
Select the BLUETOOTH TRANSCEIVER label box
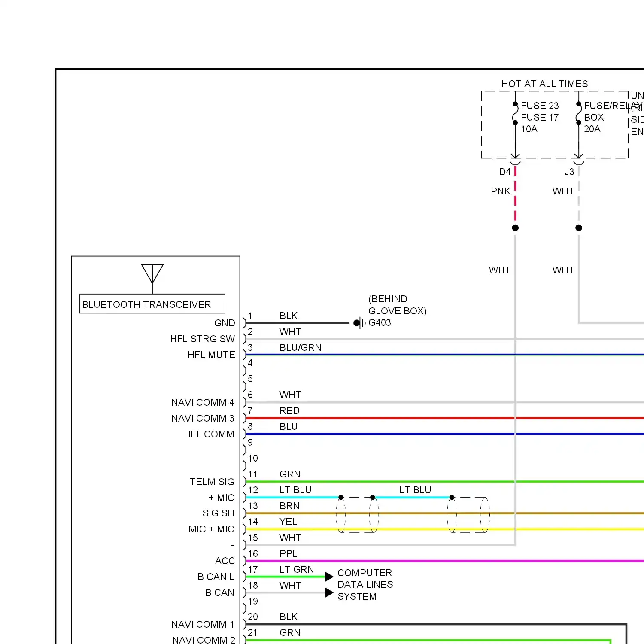152,304
